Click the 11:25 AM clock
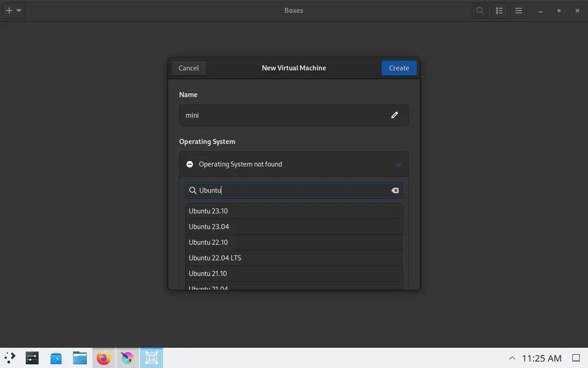 click(542, 358)
